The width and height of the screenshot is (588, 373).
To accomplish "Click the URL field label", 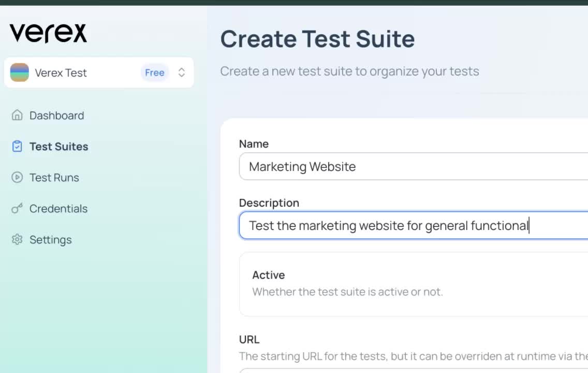I will (x=249, y=339).
